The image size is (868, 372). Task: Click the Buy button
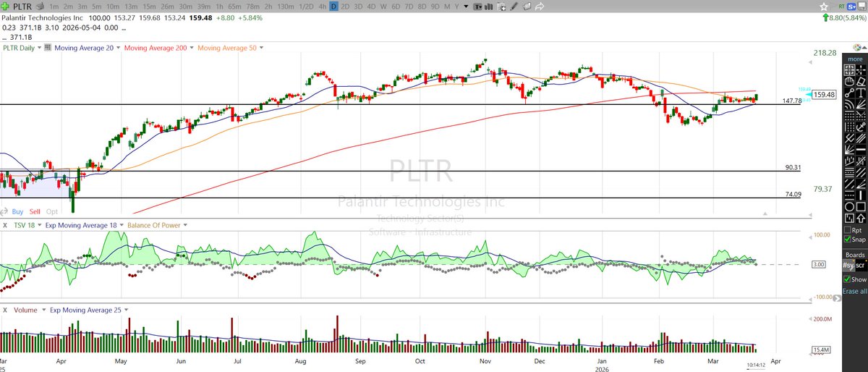pos(18,211)
